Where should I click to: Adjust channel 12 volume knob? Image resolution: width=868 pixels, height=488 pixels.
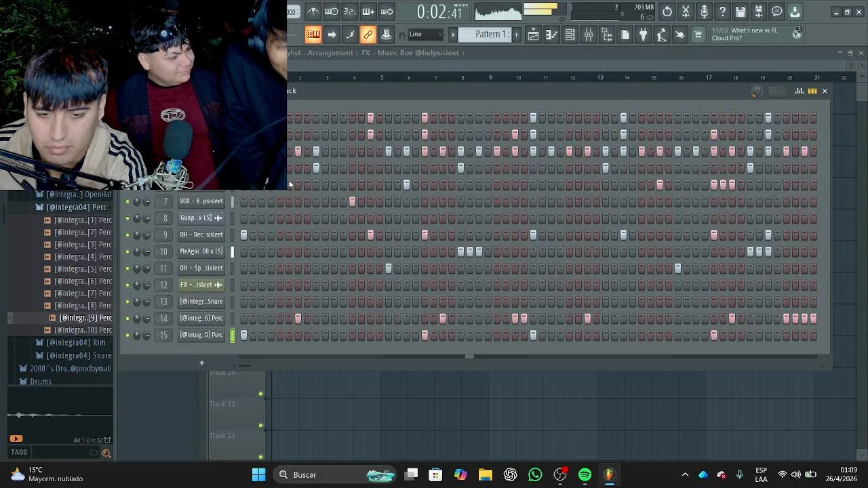click(x=146, y=285)
